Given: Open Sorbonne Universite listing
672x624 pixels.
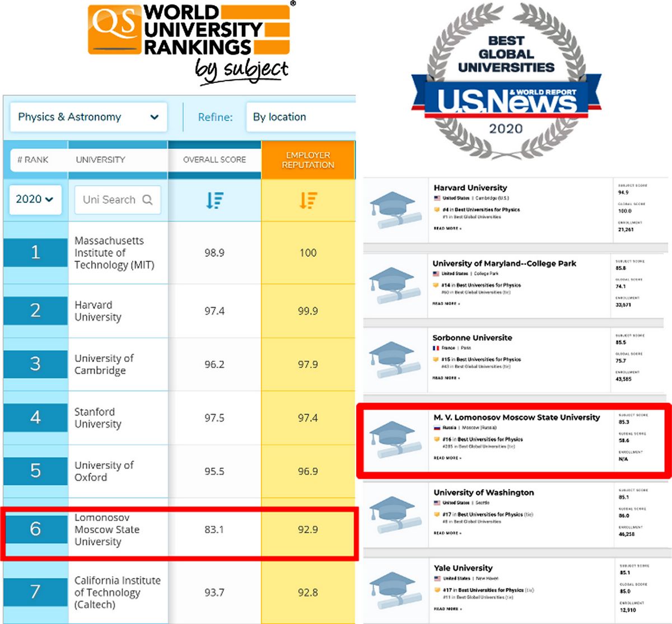Looking at the screenshot, I should coord(472,338).
